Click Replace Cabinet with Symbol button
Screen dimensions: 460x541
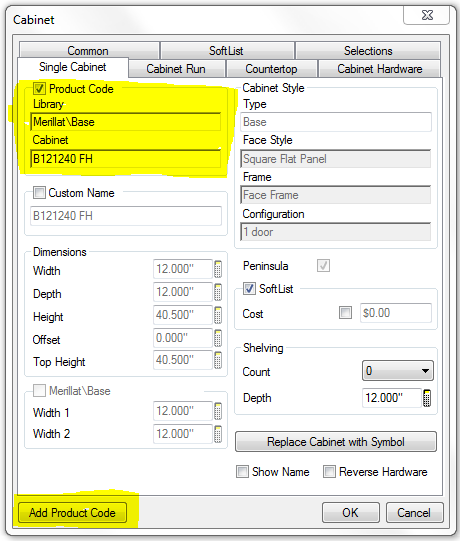pyautogui.click(x=336, y=442)
